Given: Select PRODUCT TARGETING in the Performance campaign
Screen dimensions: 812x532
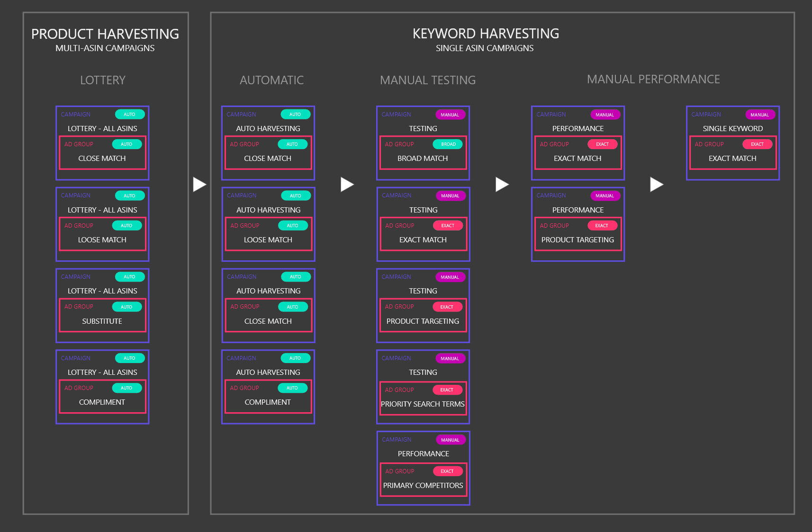Looking at the screenshot, I should point(577,239).
